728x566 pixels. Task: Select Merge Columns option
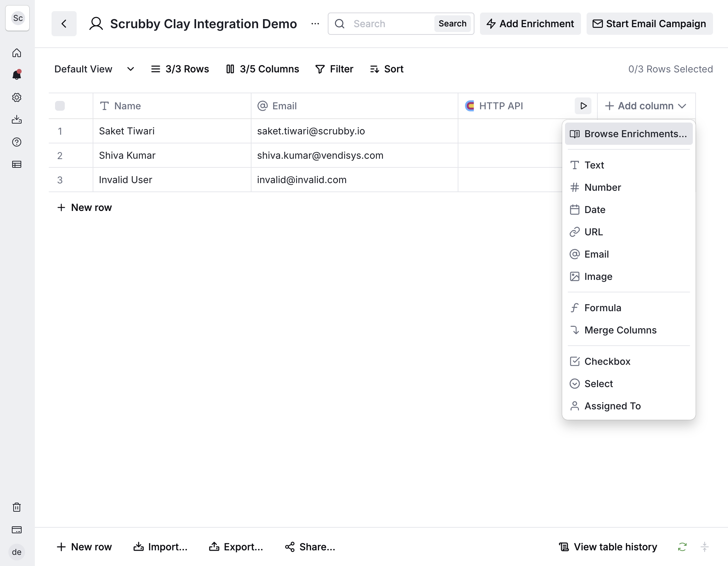tap(629, 330)
